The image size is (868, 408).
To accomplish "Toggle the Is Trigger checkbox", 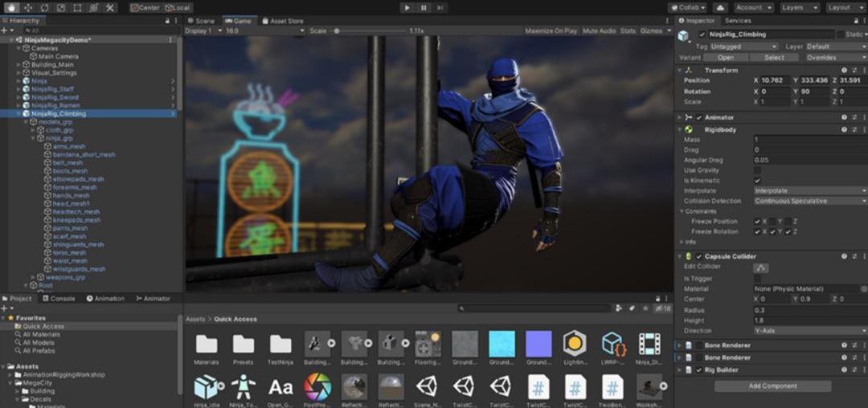I will click(x=757, y=279).
